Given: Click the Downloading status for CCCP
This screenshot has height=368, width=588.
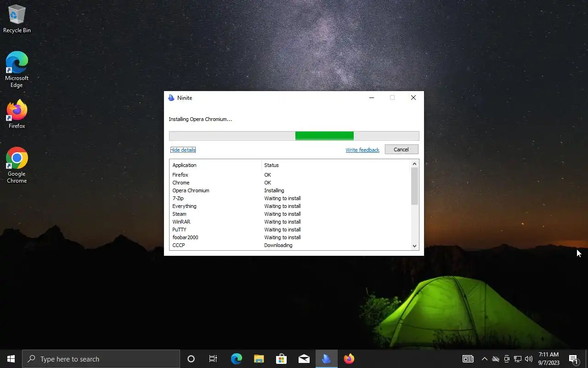Looking at the screenshot, I should click(x=278, y=245).
